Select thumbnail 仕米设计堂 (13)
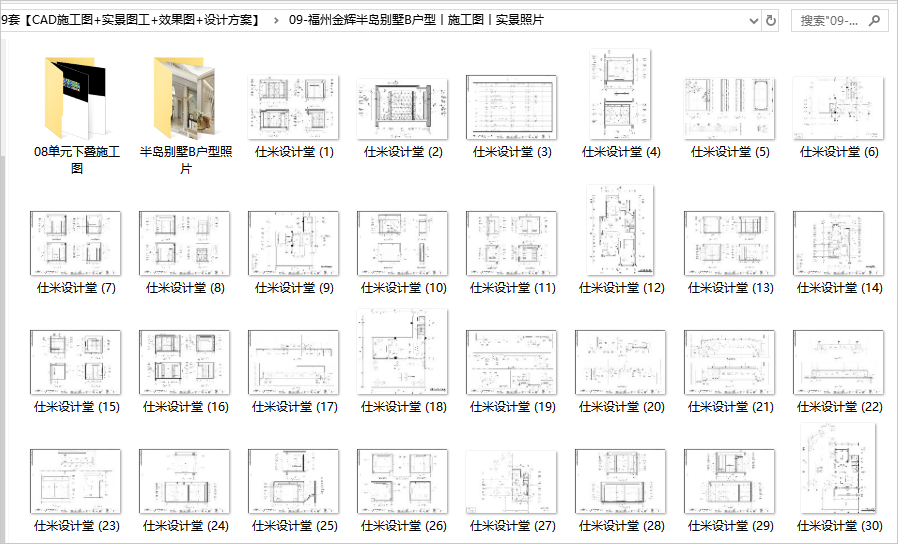 pos(729,243)
